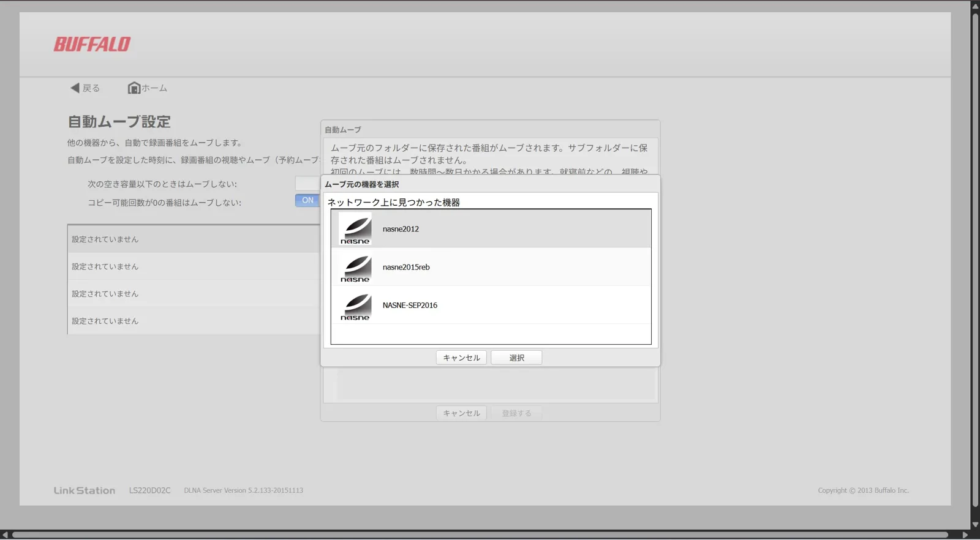Click the Copyright 2013 Buffalo Inc. text
980x540 pixels.
click(863, 490)
